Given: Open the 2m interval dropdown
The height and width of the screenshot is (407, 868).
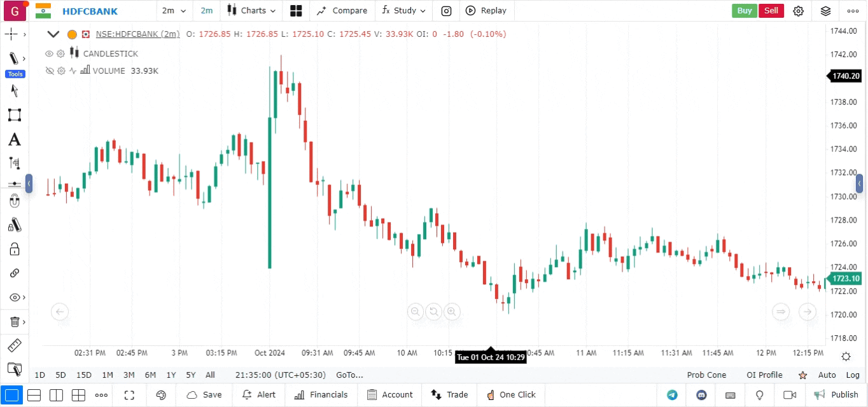Looking at the screenshot, I should tap(174, 11).
